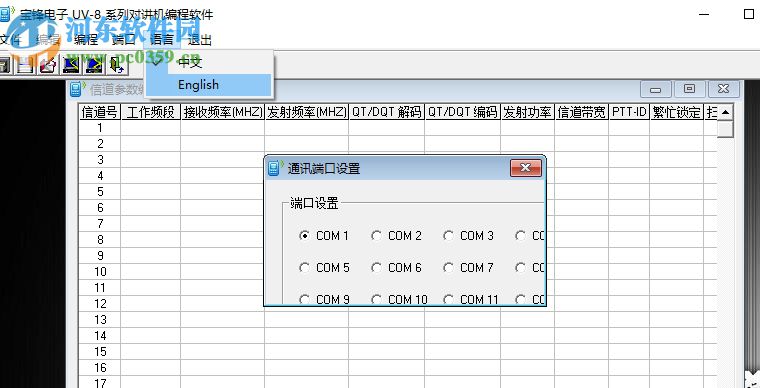Viewport: 760px width, 388px height.
Task: Click receive frequency cell of channel 2
Action: pos(222,144)
